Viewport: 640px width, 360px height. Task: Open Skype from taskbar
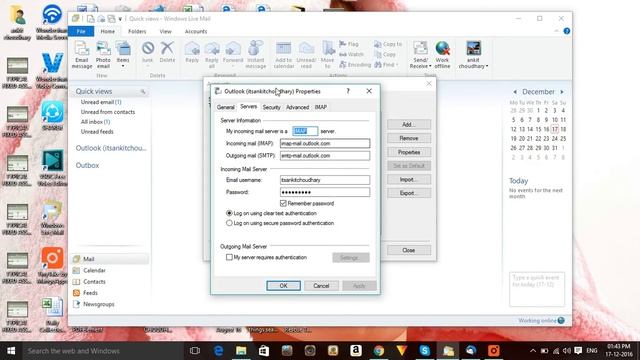click(424, 351)
